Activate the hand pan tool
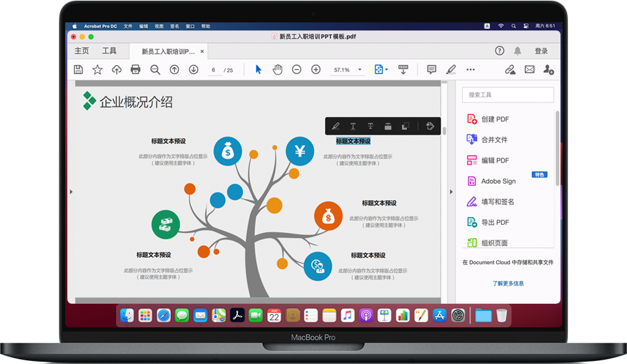Screen dimensions: 627x364 pos(277,70)
